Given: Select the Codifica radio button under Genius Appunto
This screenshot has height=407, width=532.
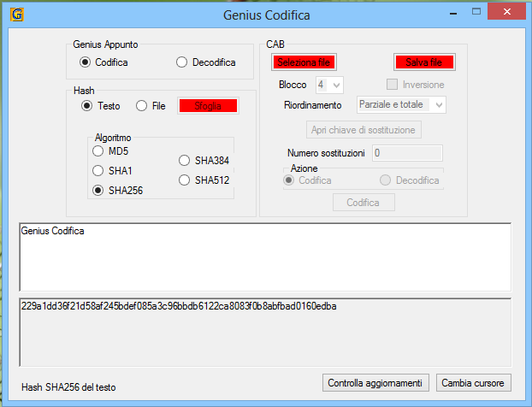Looking at the screenshot, I should (x=86, y=62).
